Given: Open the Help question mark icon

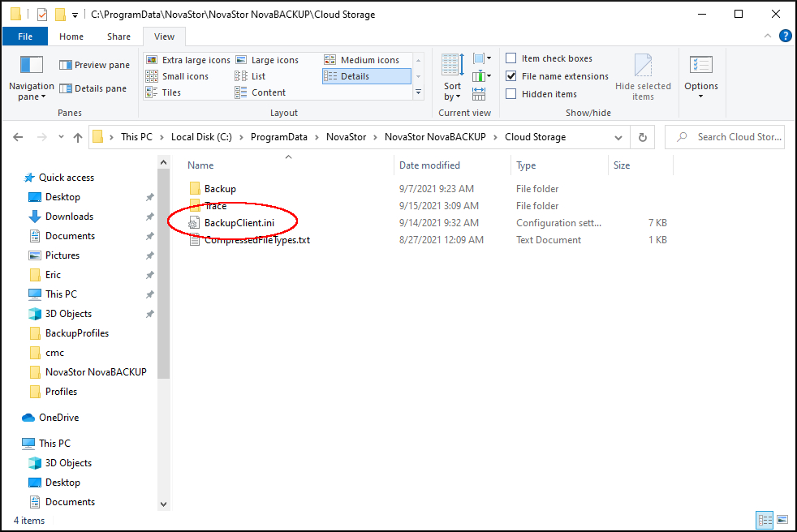Looking at the screenshot, I should [786, 36].
